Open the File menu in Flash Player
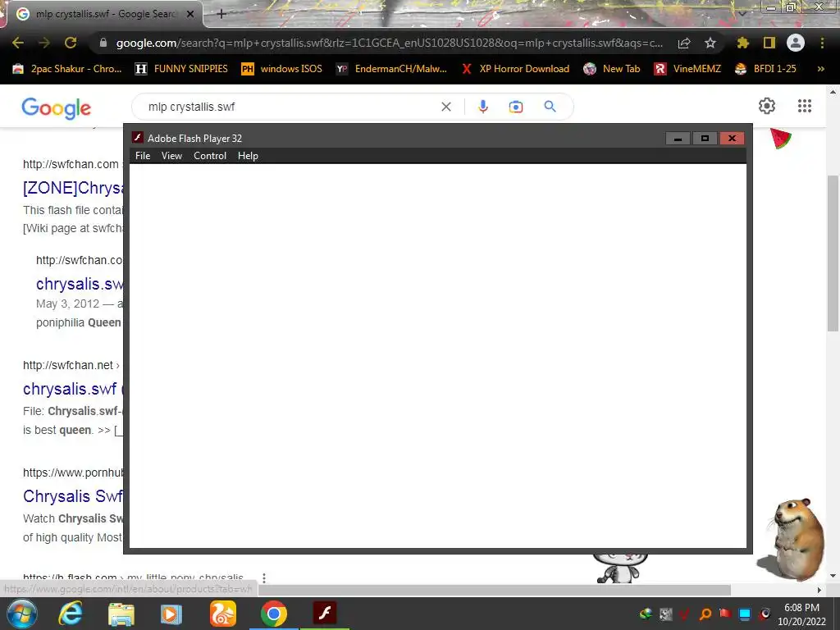The image size is (840, 630). point(143,156)
